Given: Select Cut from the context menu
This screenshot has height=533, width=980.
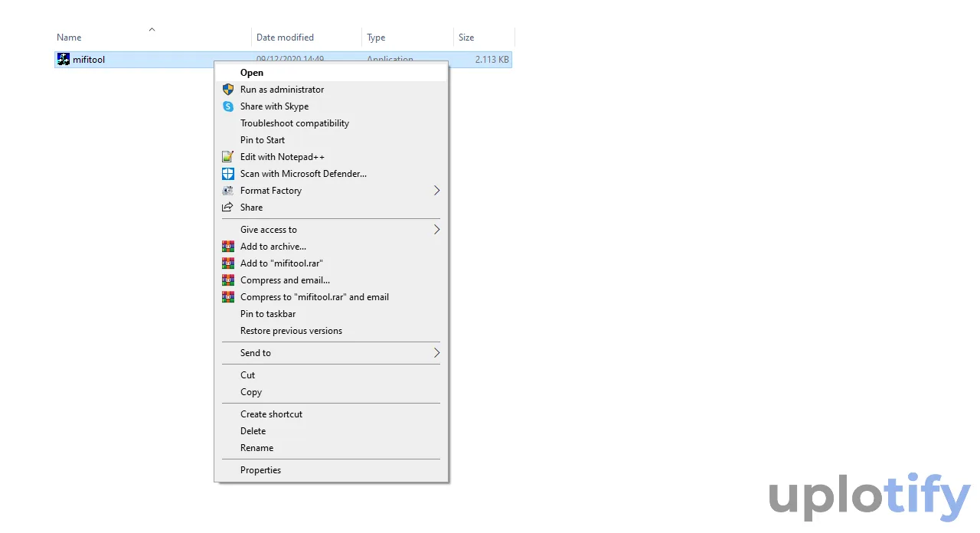Looking at the screenshot, I should click(331, 375).
